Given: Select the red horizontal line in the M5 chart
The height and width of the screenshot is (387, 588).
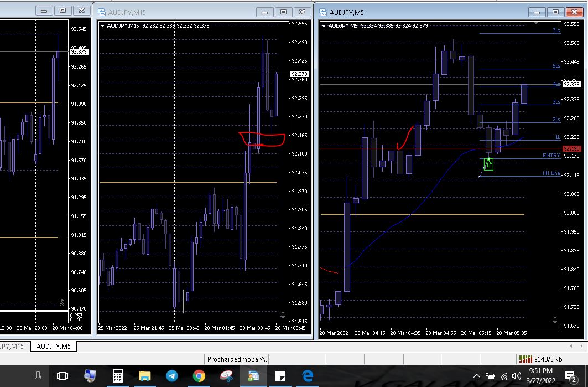Looking at the screenshot, I should coord(441,149).
